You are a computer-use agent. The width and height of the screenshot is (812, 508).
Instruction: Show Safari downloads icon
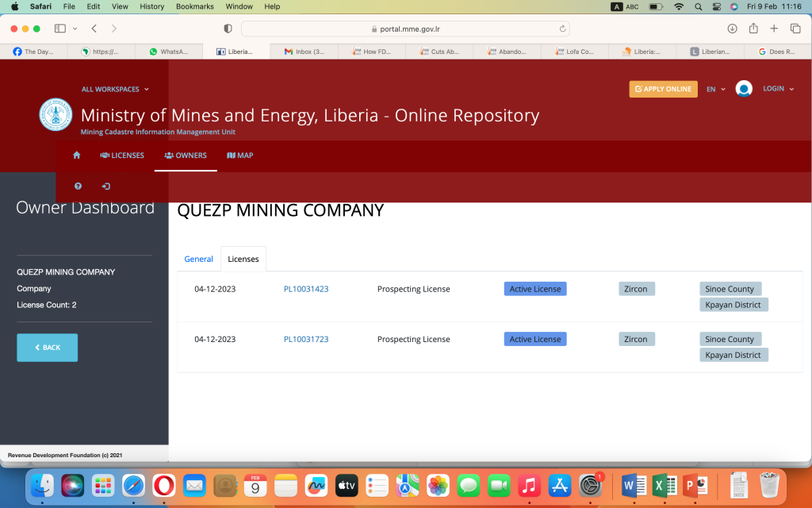(x=732, y=29)
